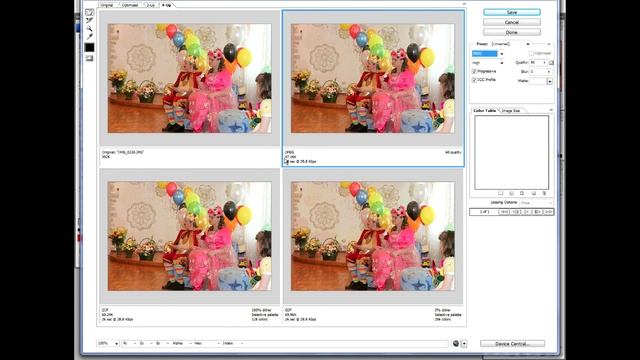Click the Save button
This screenshot has height=360, width=640.
[x=512, y=12]
